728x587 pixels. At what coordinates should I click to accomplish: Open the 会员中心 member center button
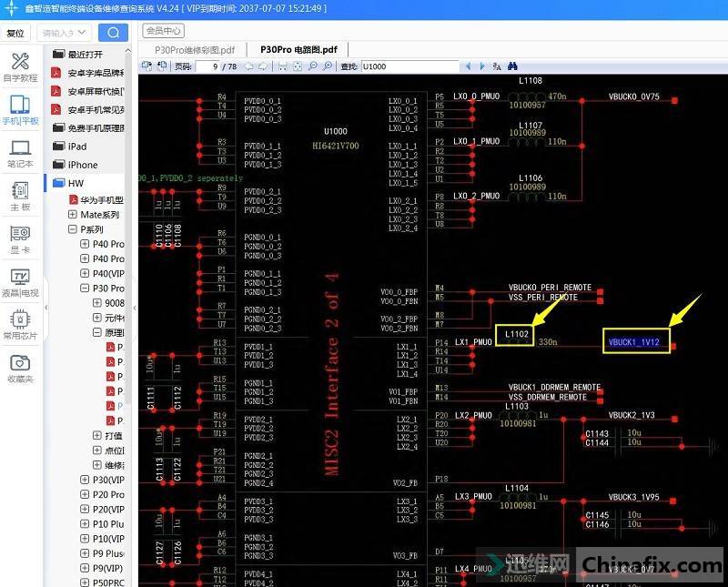(165, 30)
